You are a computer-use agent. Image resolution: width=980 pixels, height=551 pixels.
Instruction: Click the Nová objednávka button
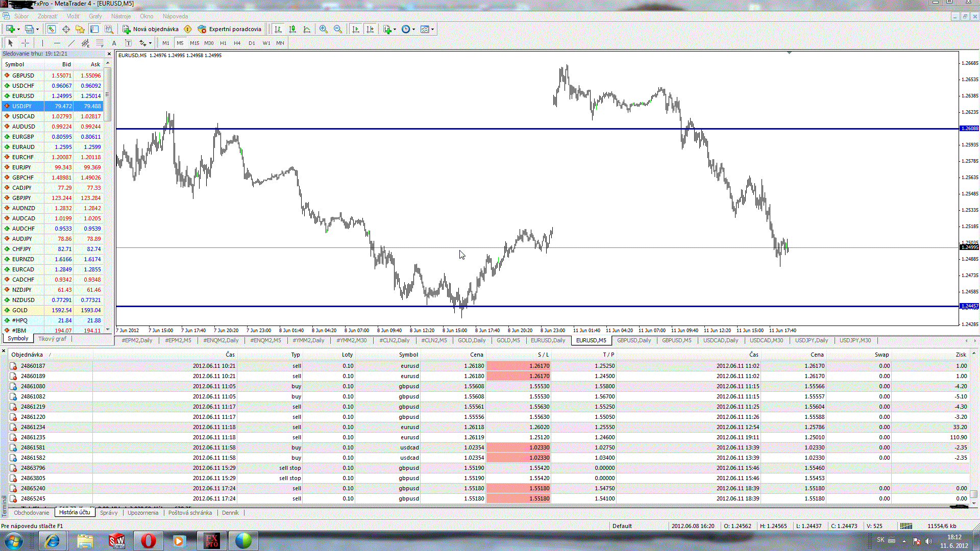pyautogui.click(x=151, y=29)
